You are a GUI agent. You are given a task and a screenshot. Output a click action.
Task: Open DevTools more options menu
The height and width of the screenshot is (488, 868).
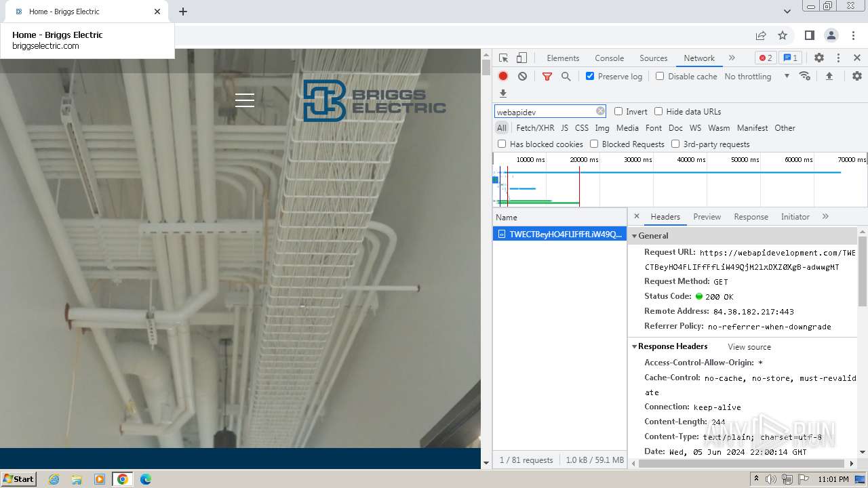click(x=838, y=58)
